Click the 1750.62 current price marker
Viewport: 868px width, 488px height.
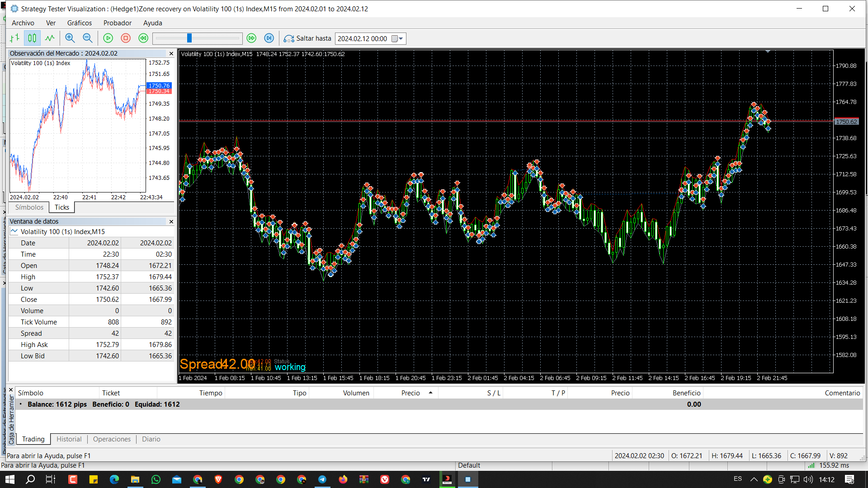click(846, 122)
